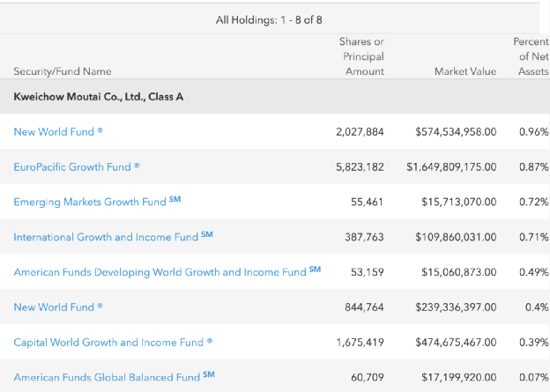Click the 2,027,884 shares cell
The width and height of the screenshot is (550, 392).
tap(360, 132)
